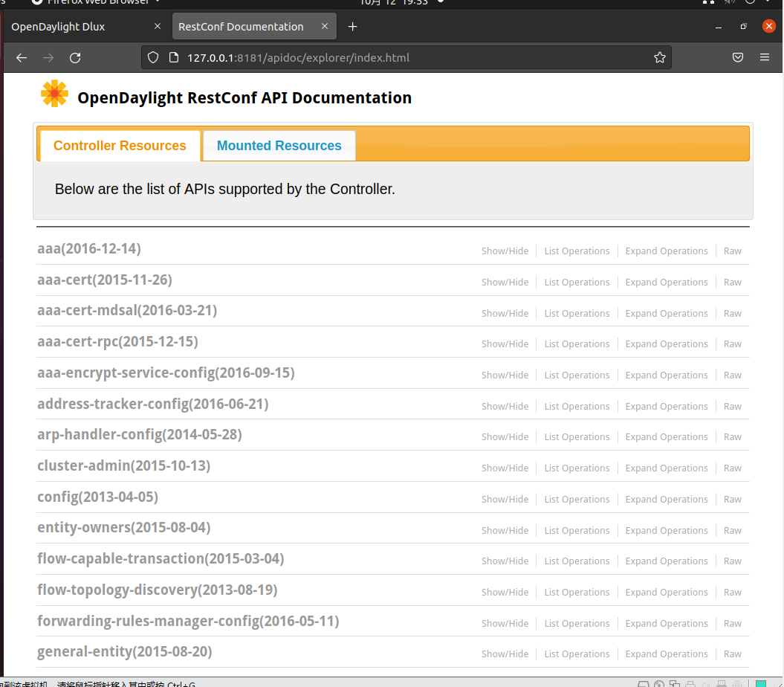This screenshot has width=784, height=687.
Task: Toggle Show/Hide for arp-handler-config row
Action: (x=505, y=437)
